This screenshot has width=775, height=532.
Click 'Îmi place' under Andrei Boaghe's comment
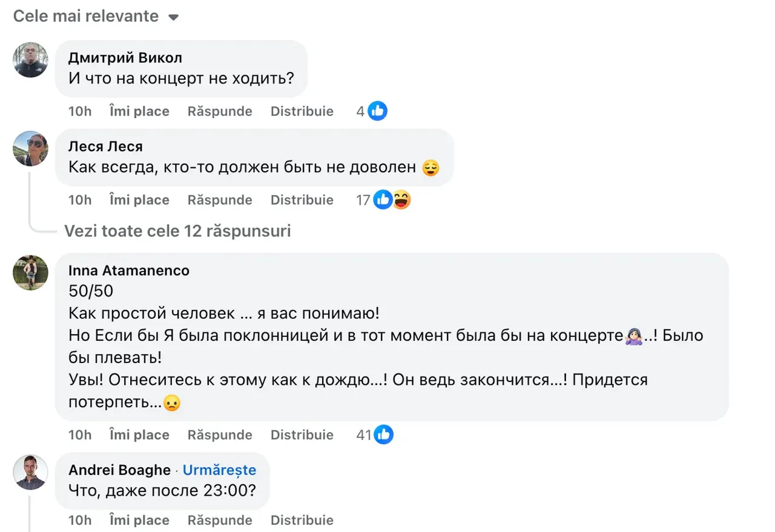[139, 520]
